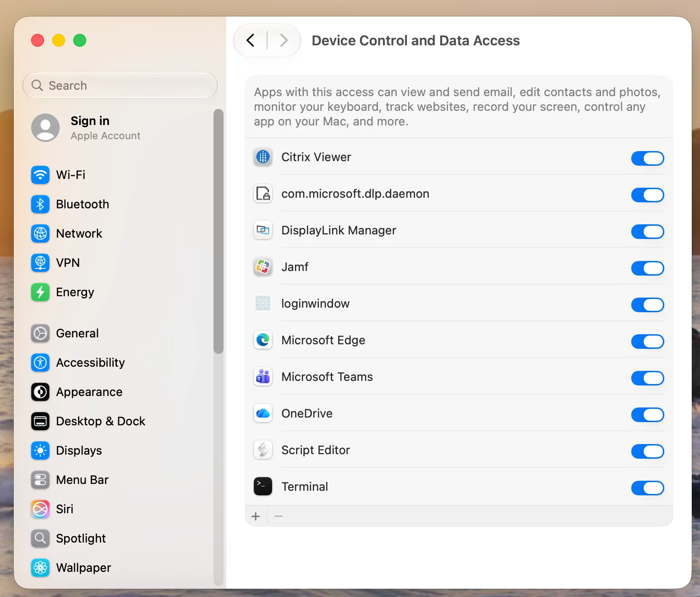The width and height of the screenshot is (700, 597).
Task: Switch off the Jamf toggle
Action: (x=647, y=268)
